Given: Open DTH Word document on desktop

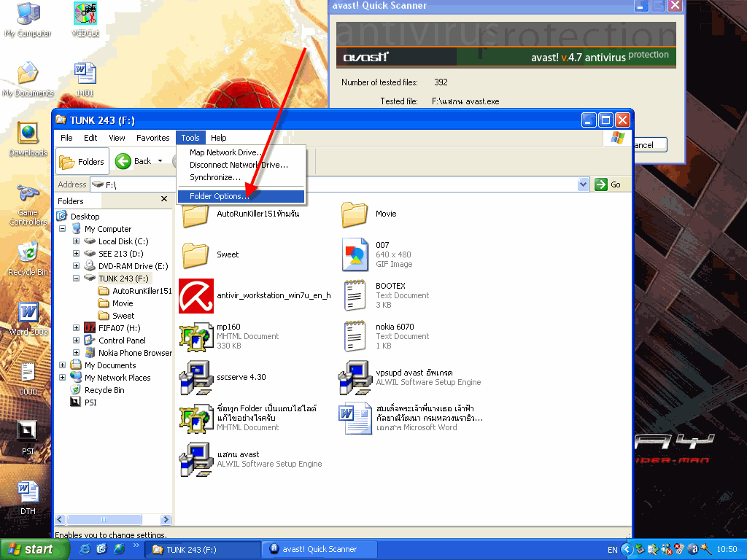Looking at the screenshot, I should click(x=28, y=497).
